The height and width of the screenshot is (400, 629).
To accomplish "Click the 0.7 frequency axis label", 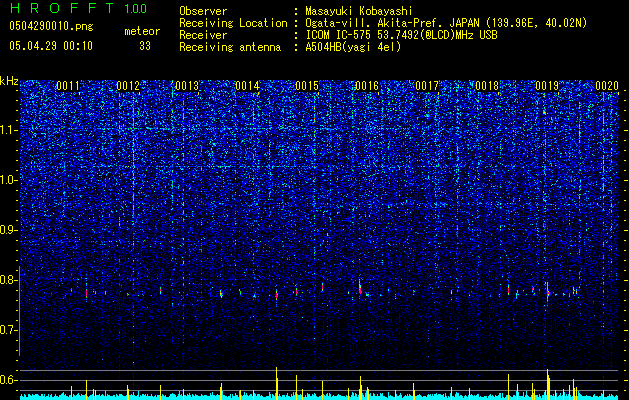I will tap(8, 330).
